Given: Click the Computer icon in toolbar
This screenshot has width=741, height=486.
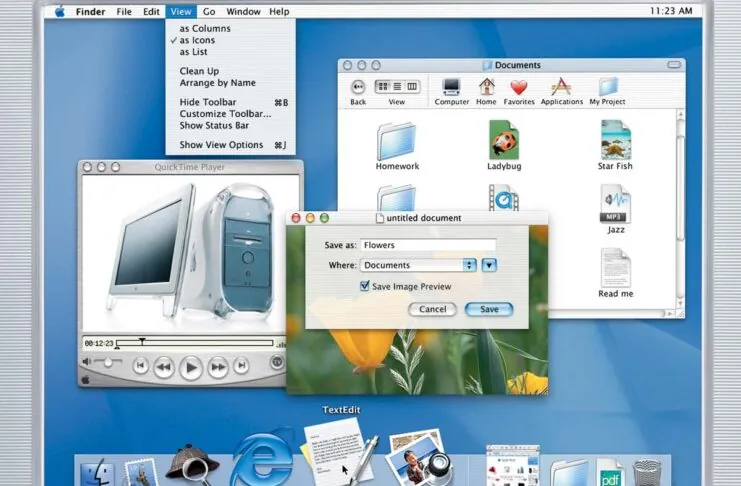Looking at the screenshot, I should pos(451,88).
